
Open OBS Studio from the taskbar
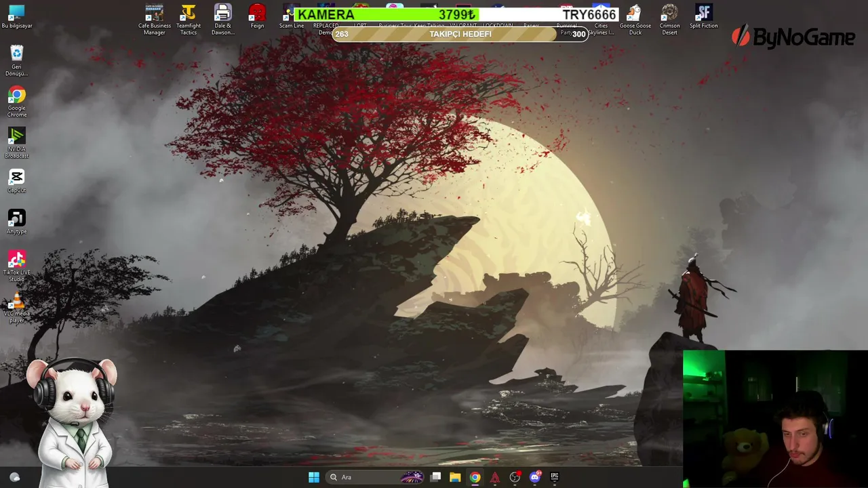(x=515, y=477)
